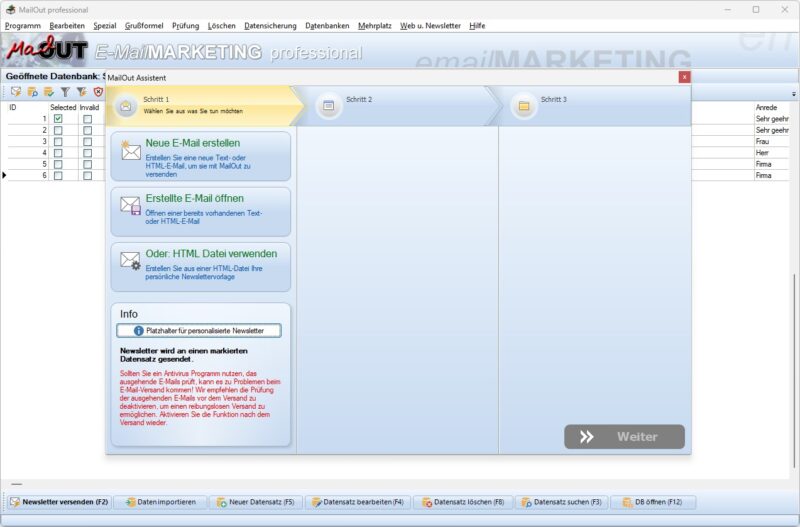Click the Selected column header

pyautogui.click(x=63, y=108)
